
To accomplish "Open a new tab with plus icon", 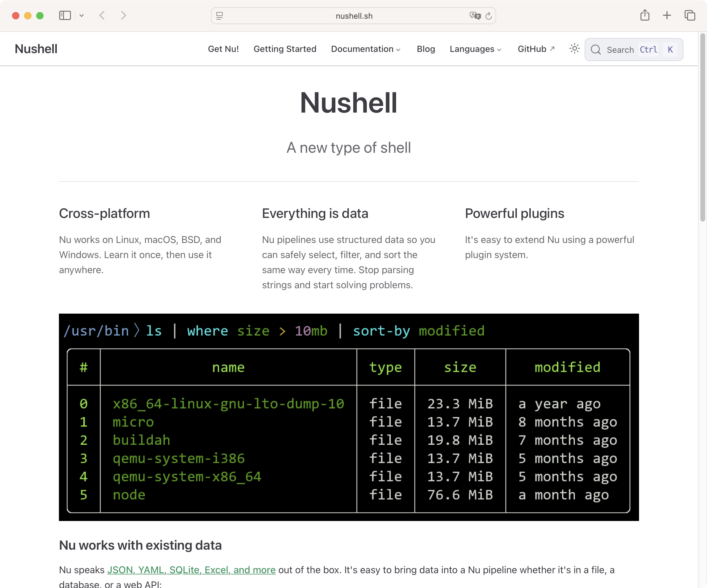I will (x=667, y=15).
